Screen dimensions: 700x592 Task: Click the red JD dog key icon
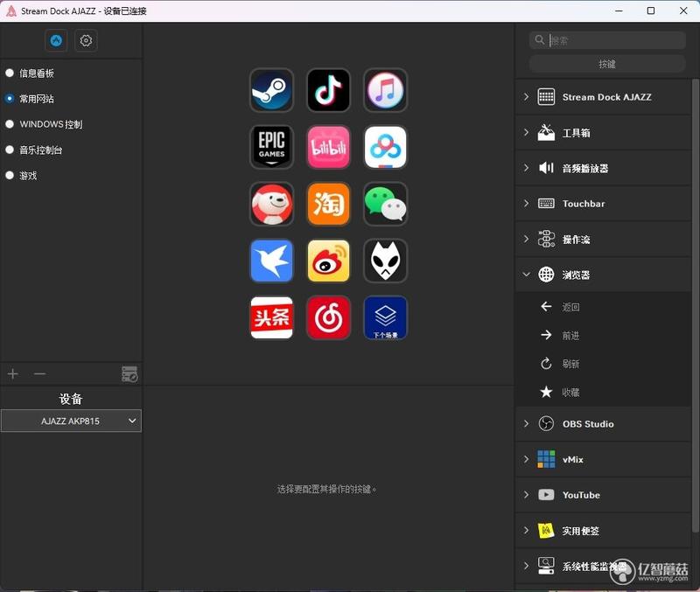coord(271,204)
